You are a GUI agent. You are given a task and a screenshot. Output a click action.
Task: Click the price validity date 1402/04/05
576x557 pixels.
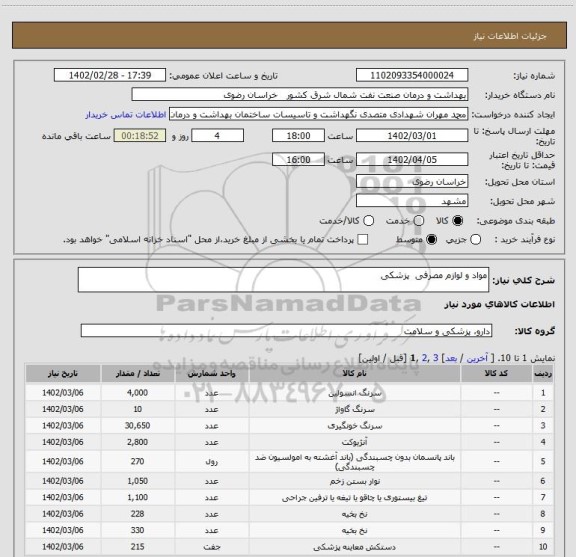tap(412, 159)
